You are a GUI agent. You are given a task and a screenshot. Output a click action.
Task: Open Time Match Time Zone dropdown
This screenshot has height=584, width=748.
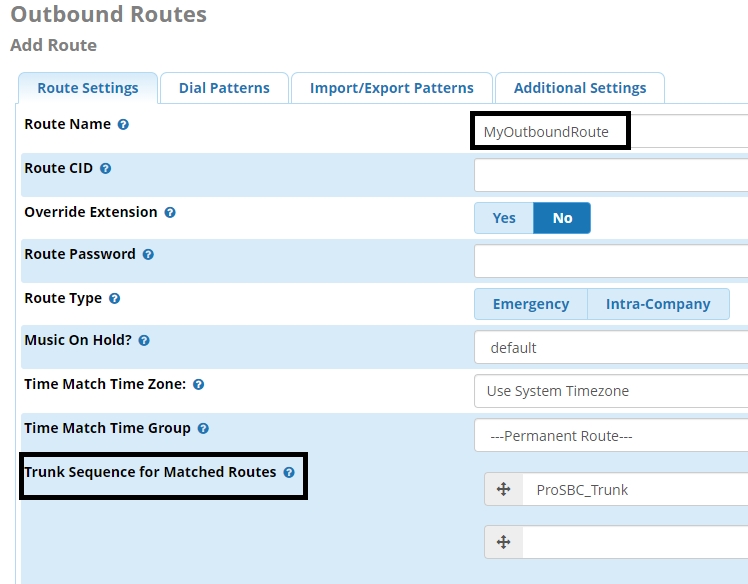coord(610,391)
